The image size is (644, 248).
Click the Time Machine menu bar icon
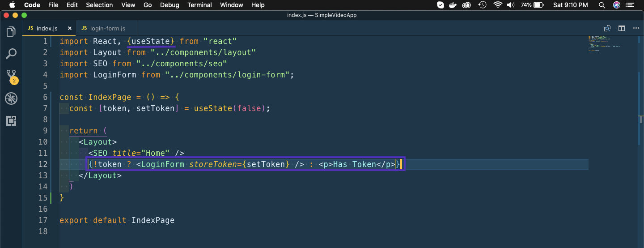pyautogui.click(x=482, y=5)
